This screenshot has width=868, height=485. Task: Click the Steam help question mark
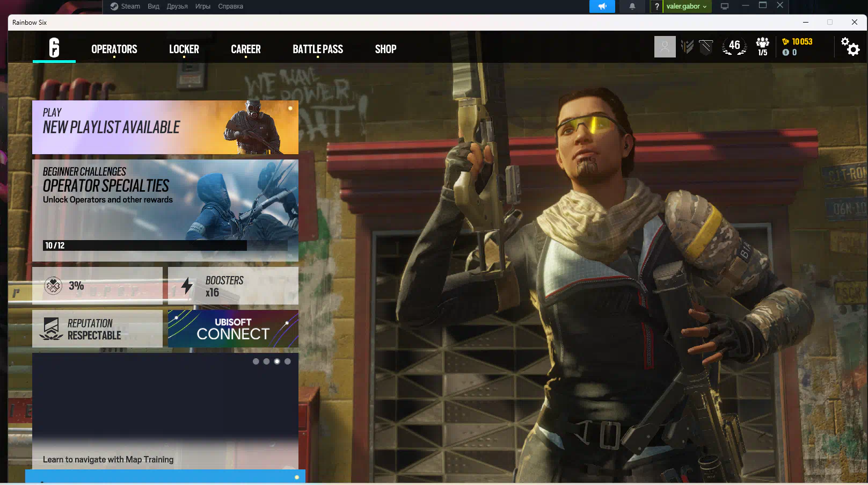coord(657,6)
